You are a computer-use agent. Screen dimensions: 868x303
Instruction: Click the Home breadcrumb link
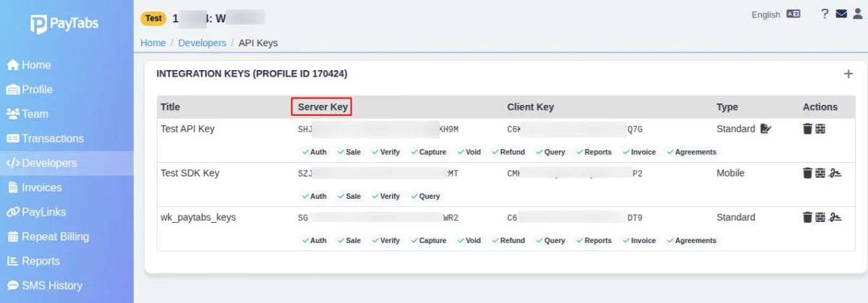coord(153,43)
